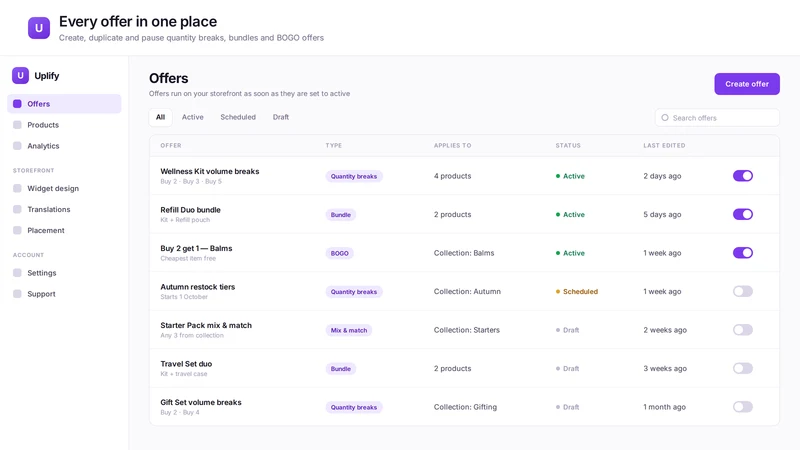Activate the Gift Set volume breaks toggle
The image size is (800, 450).
pyautogui.click(x=743, y=407)
